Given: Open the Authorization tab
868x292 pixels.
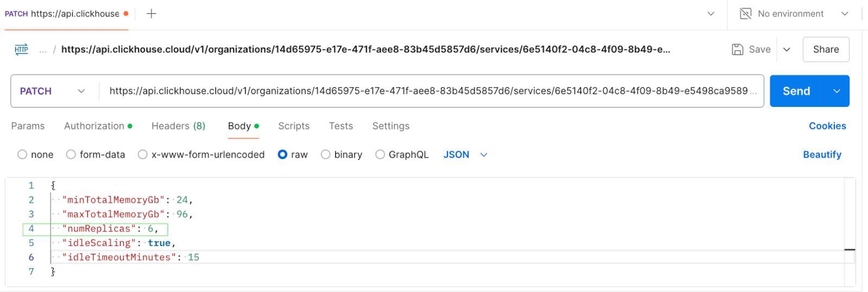Looking at the screenshot, I should tap(94, 126).
